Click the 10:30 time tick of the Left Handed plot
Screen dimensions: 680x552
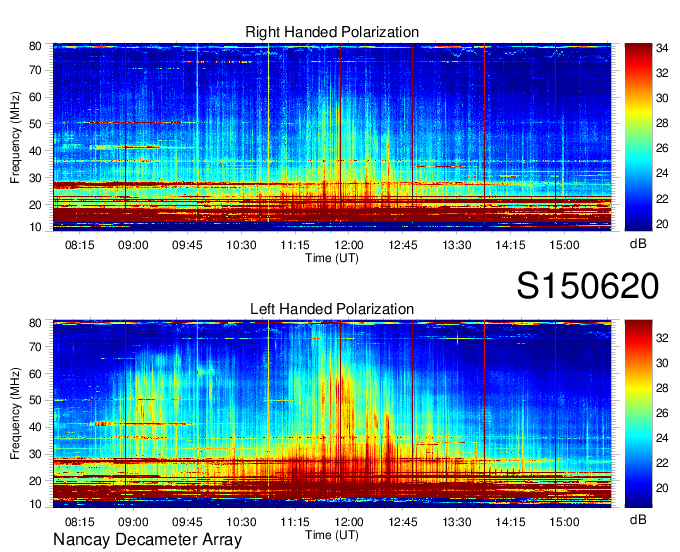pyautogui.click(x=241, y=522)
